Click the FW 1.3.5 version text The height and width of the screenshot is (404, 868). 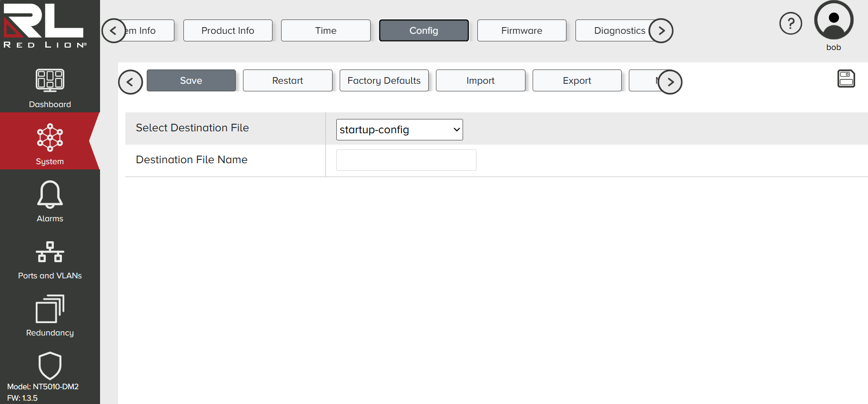point(22,398)
